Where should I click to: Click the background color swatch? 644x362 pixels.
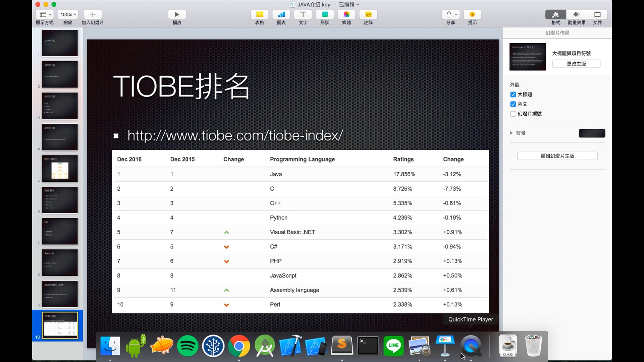[x=592, y=133]
